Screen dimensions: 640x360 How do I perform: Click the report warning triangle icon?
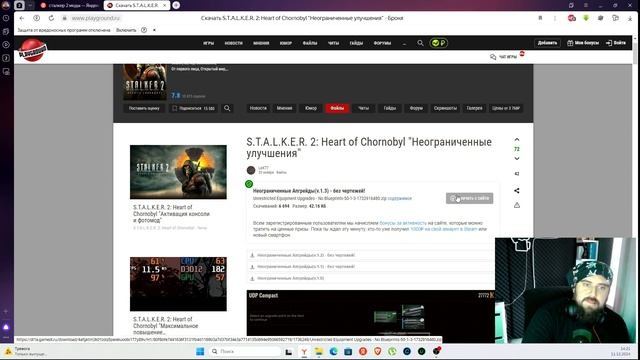coord(517,205)
